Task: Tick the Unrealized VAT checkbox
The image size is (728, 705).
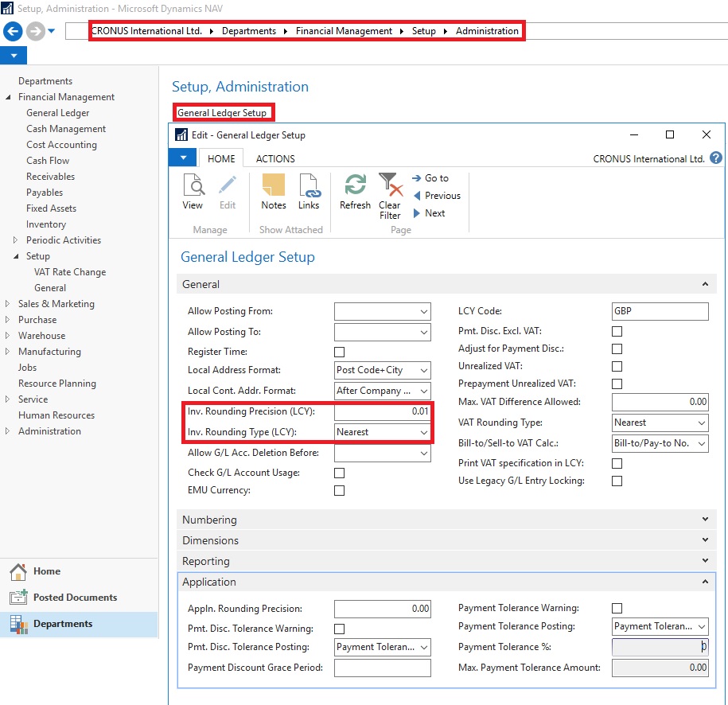Action: click(617, 366)
